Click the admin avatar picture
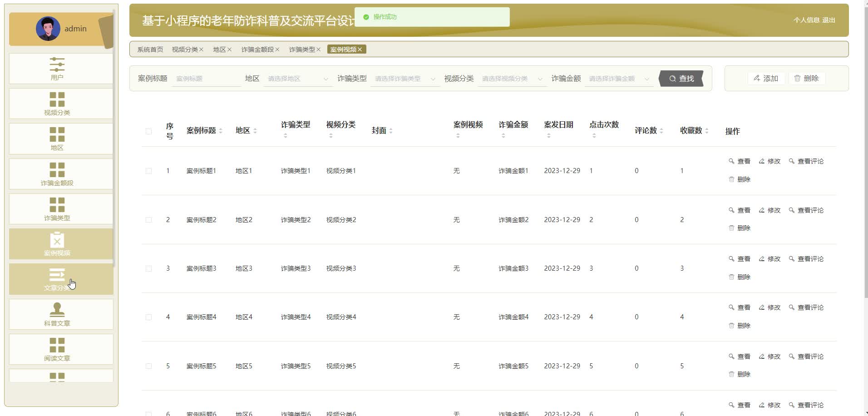 click(x=48, y=29)
